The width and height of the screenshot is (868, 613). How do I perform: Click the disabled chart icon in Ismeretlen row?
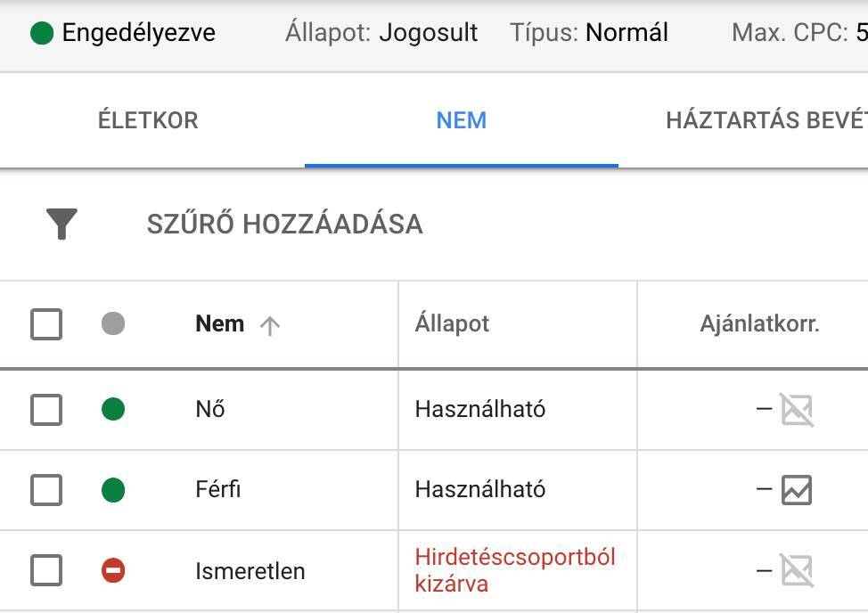coord(797,570)
